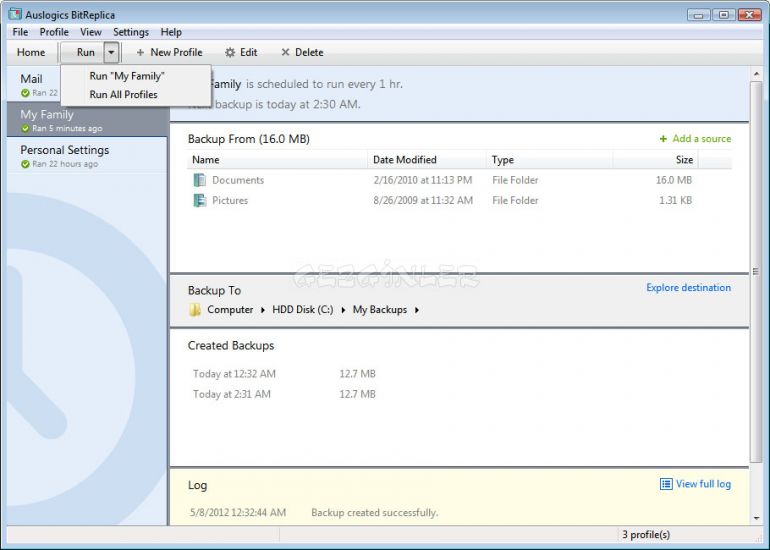This screenshot has width=770, height=550.
Task: Click the green check icon under Mail
Action: (x=26, y=93)
